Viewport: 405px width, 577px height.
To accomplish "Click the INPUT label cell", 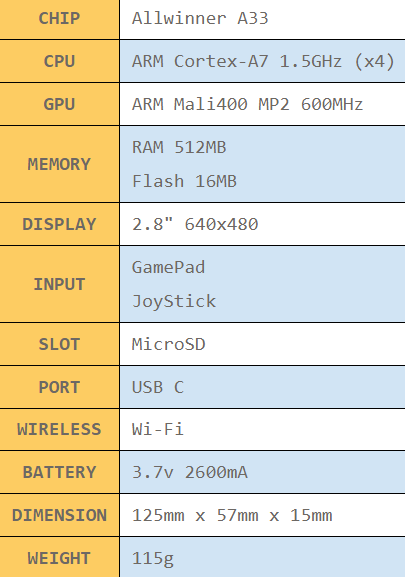I will 59,284.
